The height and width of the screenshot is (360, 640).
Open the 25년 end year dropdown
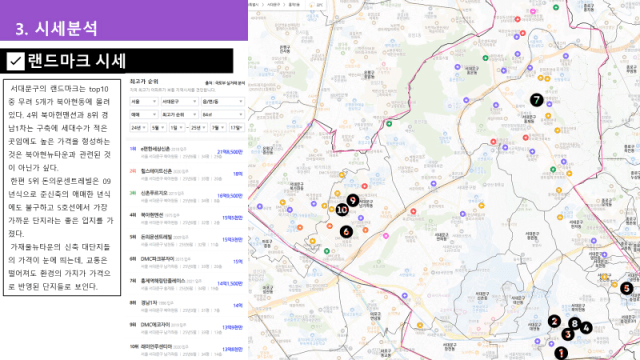click(198, 128)
